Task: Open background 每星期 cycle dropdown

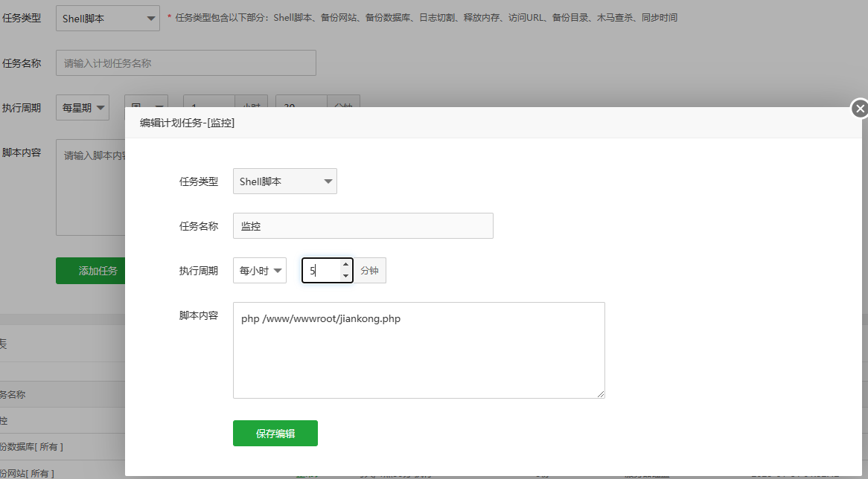Action: 82,108
